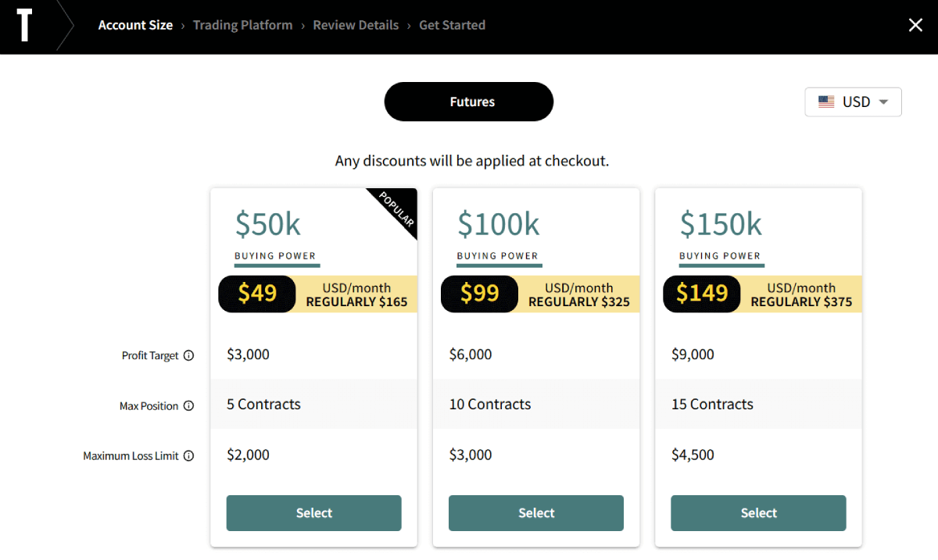Click the $9,000 profit target value
This screenshot has width=938, height=560.
pos(693,355)
